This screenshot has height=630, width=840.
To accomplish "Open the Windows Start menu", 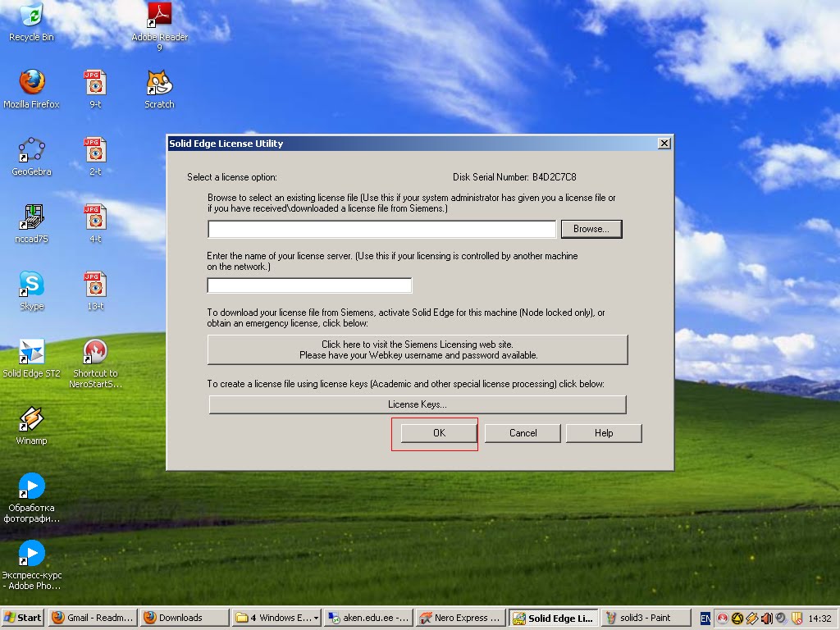I will click(x=23, y=618).
